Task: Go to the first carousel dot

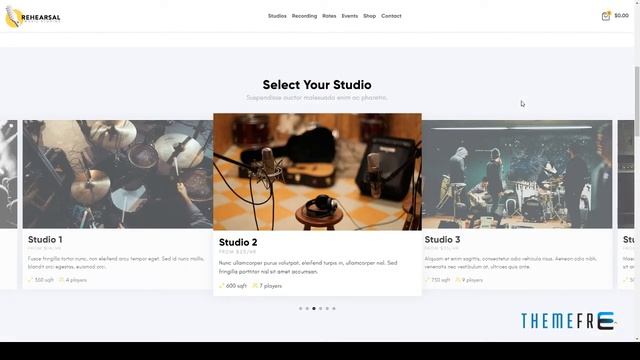Action: pos(301,309)
